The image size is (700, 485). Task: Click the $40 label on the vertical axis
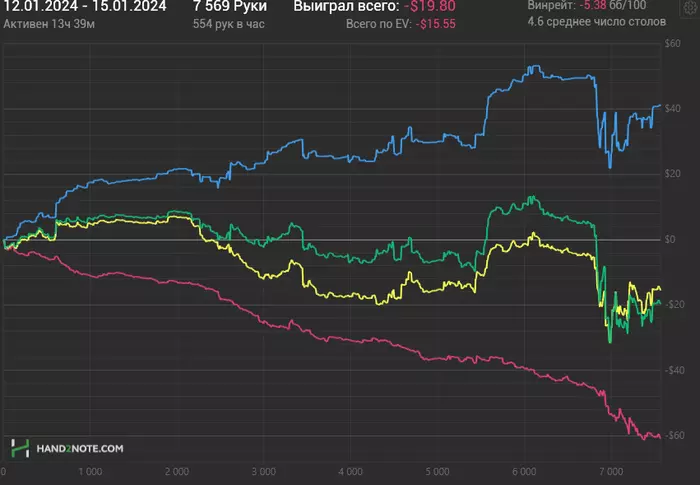(672, 109)
